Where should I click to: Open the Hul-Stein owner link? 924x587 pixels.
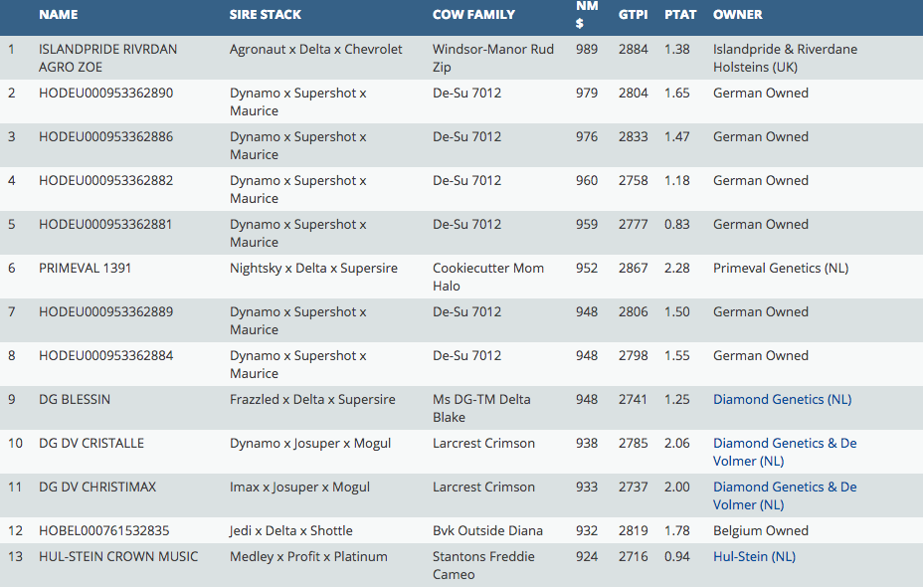[x=740, y=557]
